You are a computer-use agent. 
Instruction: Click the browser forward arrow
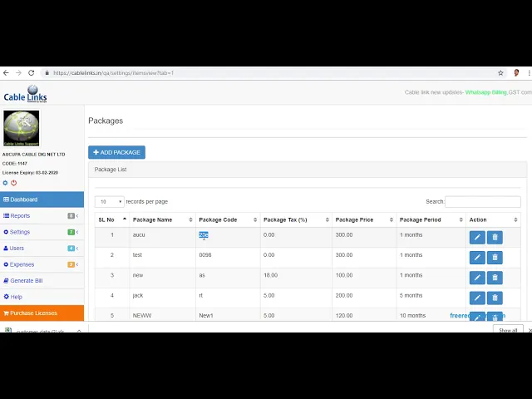pyautogui.click(x=18, y=73)
